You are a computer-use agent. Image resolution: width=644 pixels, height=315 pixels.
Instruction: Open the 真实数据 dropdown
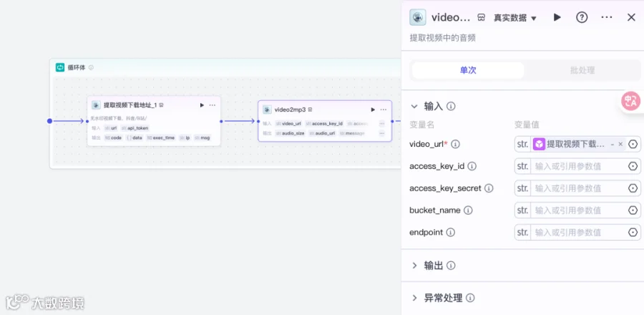pyautogui.click(x=515, y=18)
